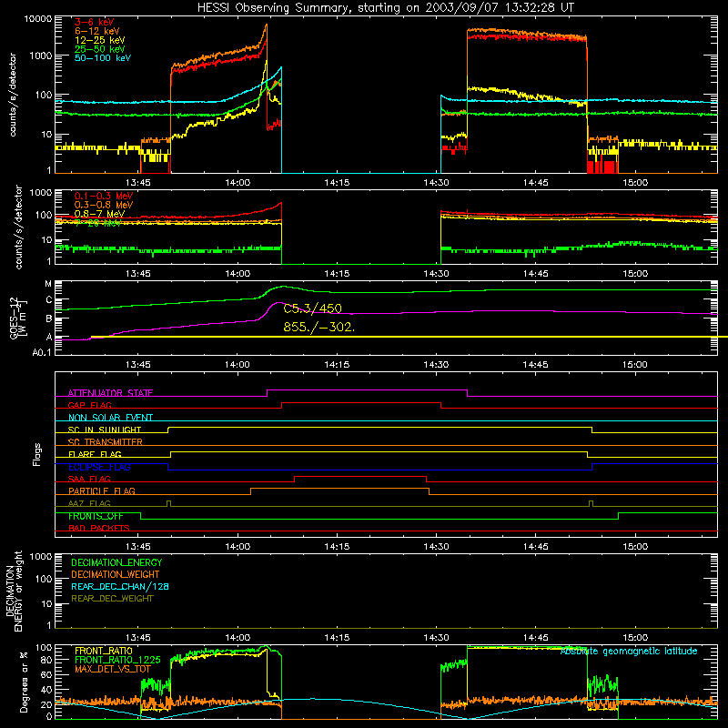Select the orange 6-12 keV legend entry
728x728 pixels.
97,31
